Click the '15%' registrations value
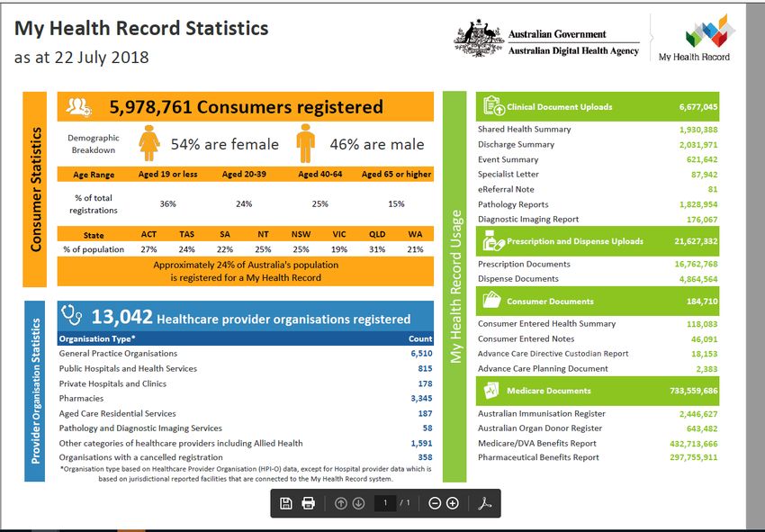Viewport: 765px width, 532px height. pyautogui.click(x=396, y=204)
